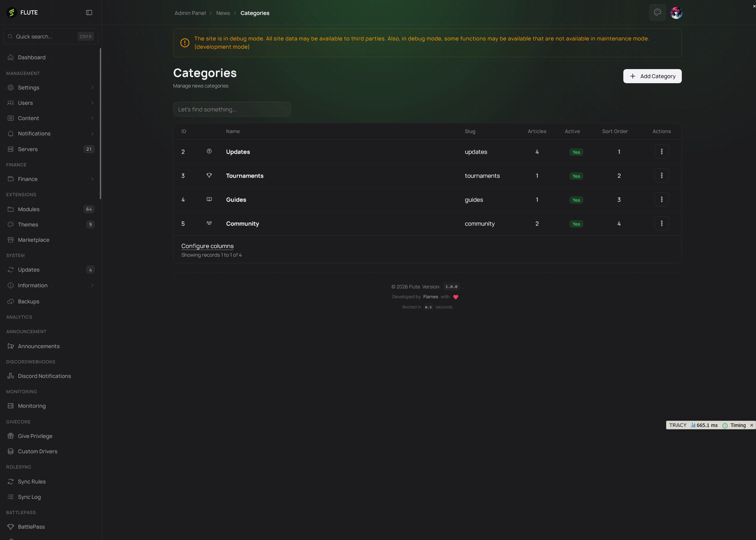The width and height of the screenshot is (756, 540).
Task: Click the Tracy bar chart 665.1 ms icon
Action: 693,425
